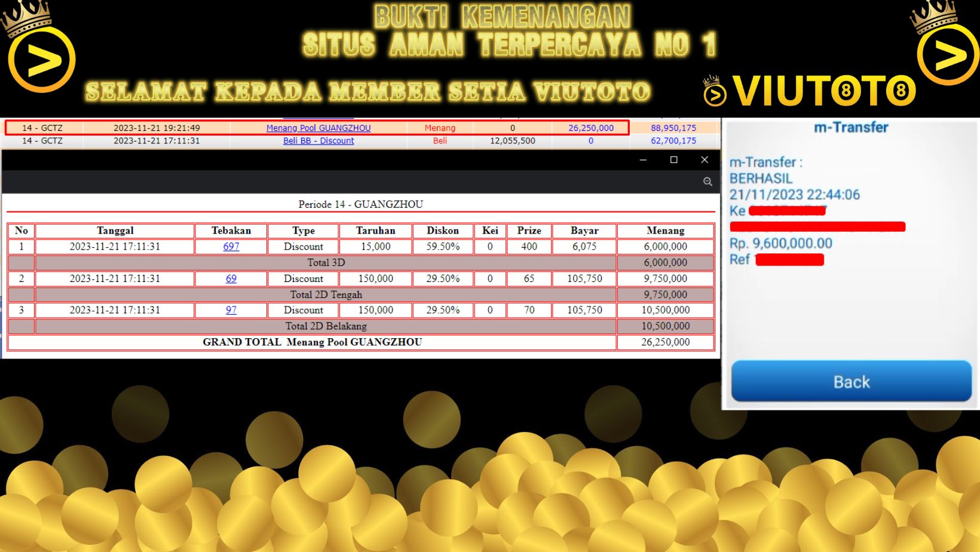Select balance value 88,950,175
Image resolution: width=980 pixels, height=552 pixels.
(673, 128)
